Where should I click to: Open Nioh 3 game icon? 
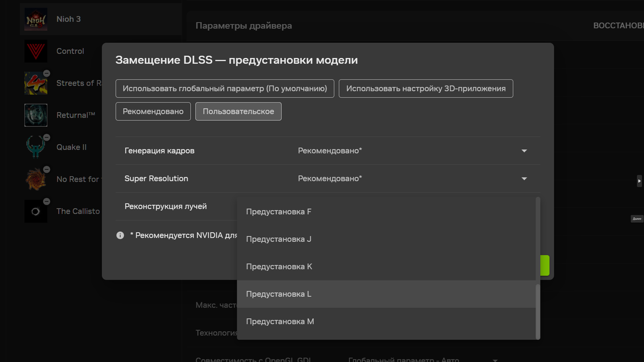[x=36, y=19]
